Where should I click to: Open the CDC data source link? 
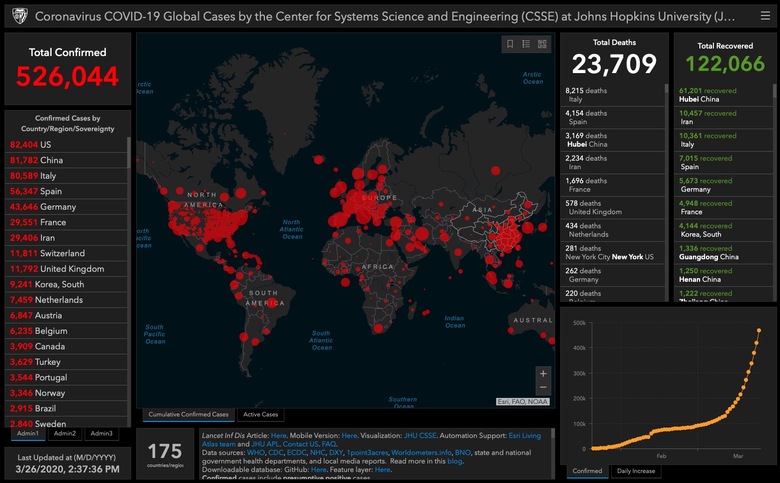point(275,453)
